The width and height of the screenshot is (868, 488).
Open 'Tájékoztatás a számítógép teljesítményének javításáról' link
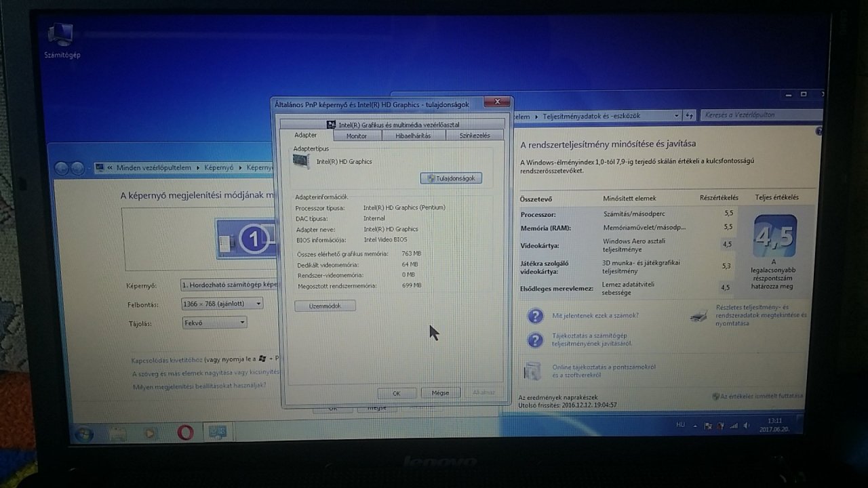click(592, 340)
